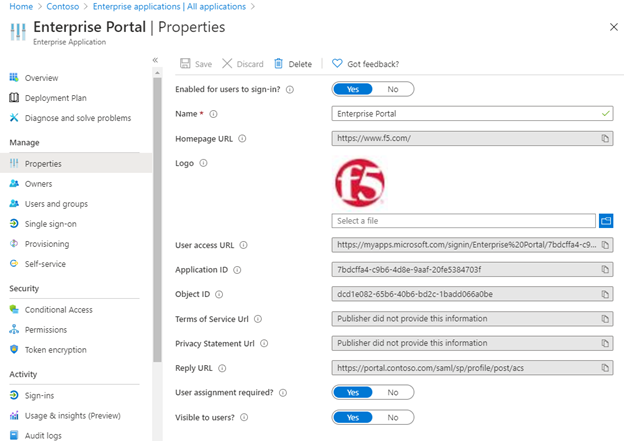Click info icon beside User assignment required
The width and height of the screenshot is (624, 441).
[283, 393]
